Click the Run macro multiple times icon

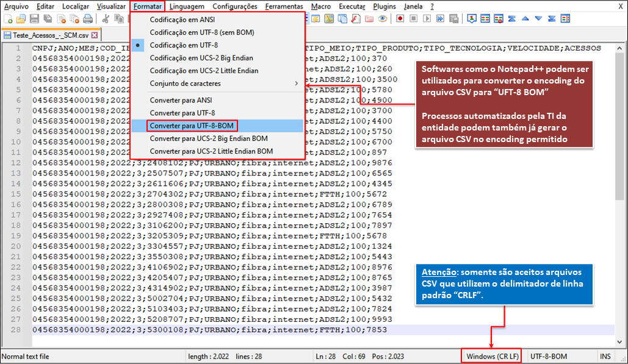(x=440, y=19)
